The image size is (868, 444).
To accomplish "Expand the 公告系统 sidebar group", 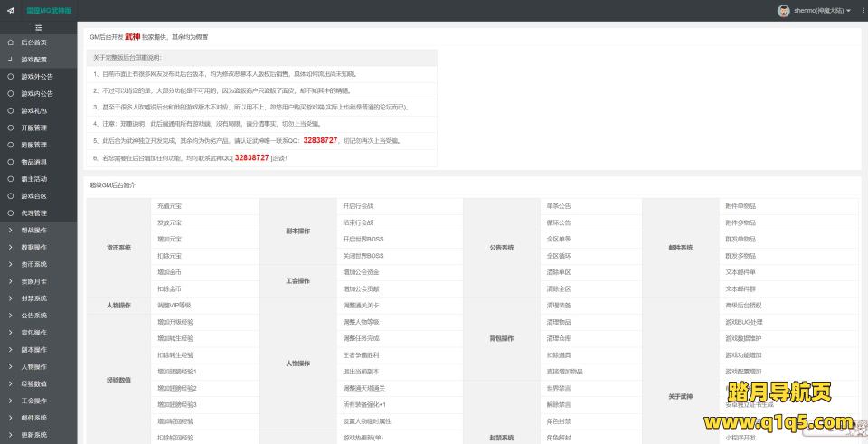I will click(39, 316).
